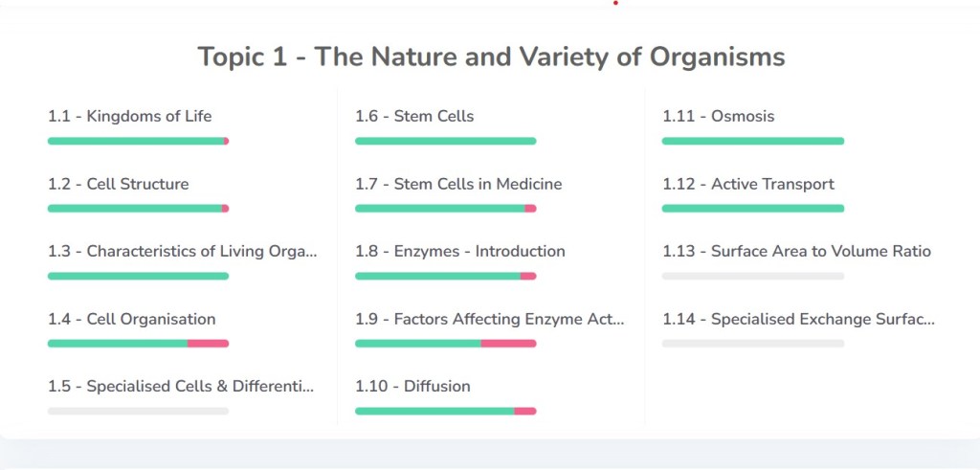Select 1.3 Characteristics of Living Organisms

click(x=182, y=252)
